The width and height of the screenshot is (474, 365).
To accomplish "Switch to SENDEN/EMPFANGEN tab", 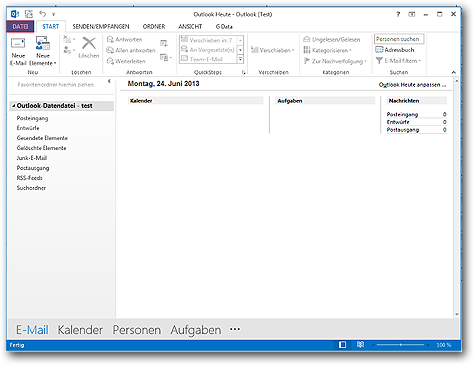I will 101,26.
